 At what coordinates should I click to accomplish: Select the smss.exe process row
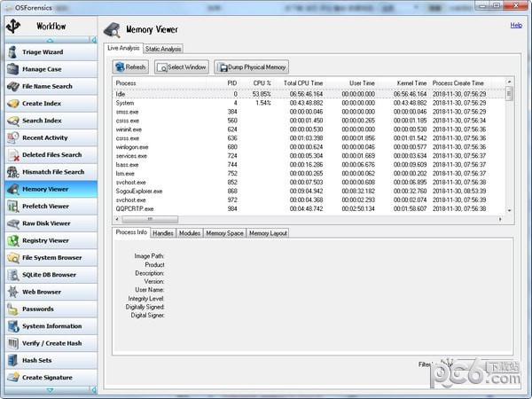(309, 112)
